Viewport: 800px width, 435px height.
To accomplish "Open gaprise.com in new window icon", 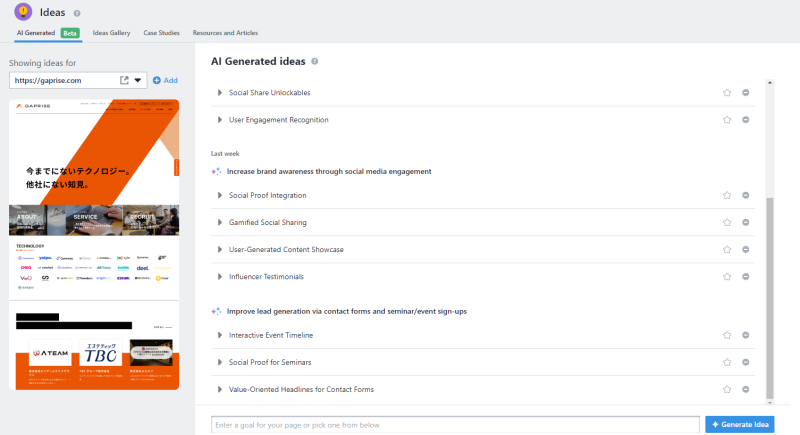I will pos(124,80).
